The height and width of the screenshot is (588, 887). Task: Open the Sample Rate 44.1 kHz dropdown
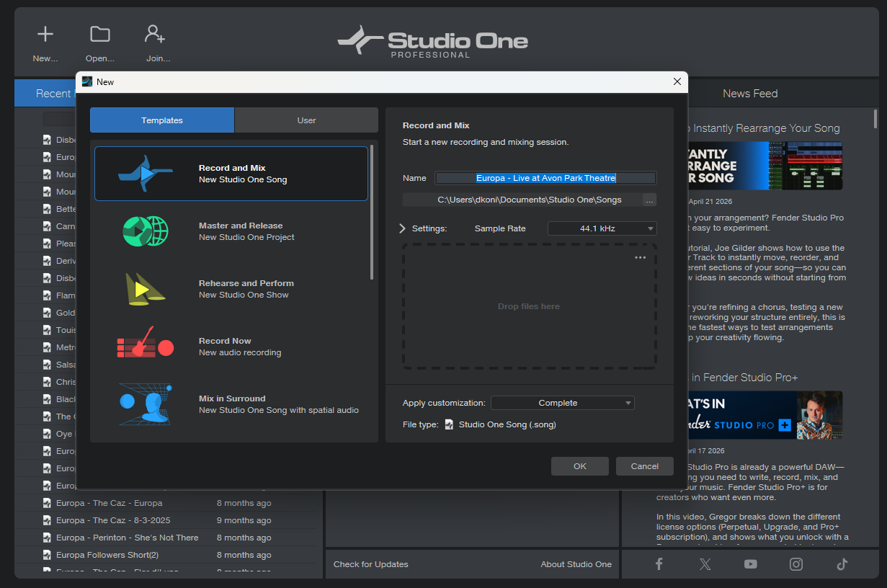[x=602, y=228]
